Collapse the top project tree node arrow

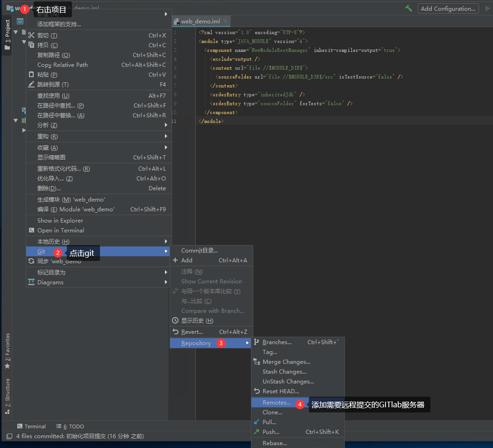(x=16, y=32)
